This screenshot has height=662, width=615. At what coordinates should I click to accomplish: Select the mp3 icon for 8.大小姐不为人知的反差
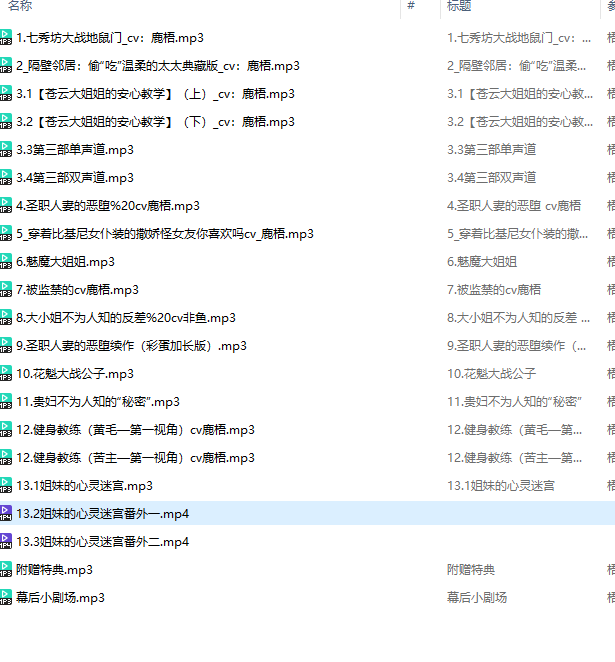6,317
